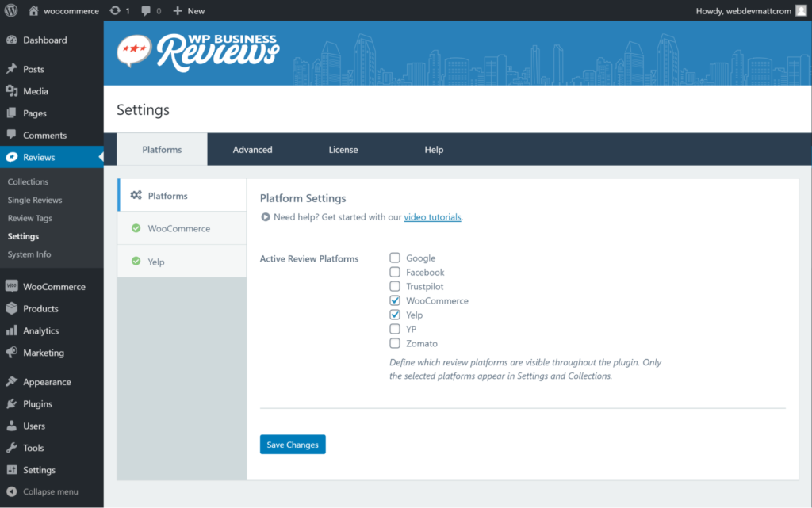The height and width of the screenshot is (508, 812).
Task: Open Settings under Reviews submenu
Action: 23,236
